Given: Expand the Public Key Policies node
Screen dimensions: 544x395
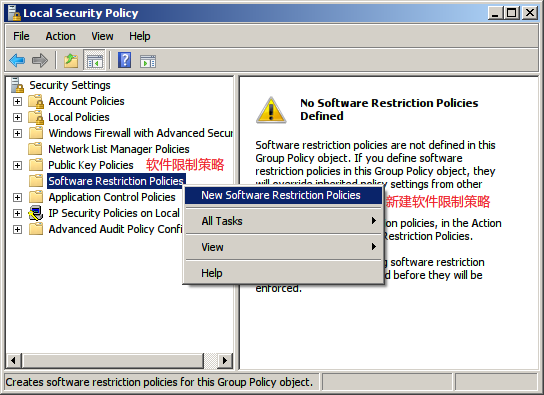Looking at the screenshot, I should (x=17, y=165).
